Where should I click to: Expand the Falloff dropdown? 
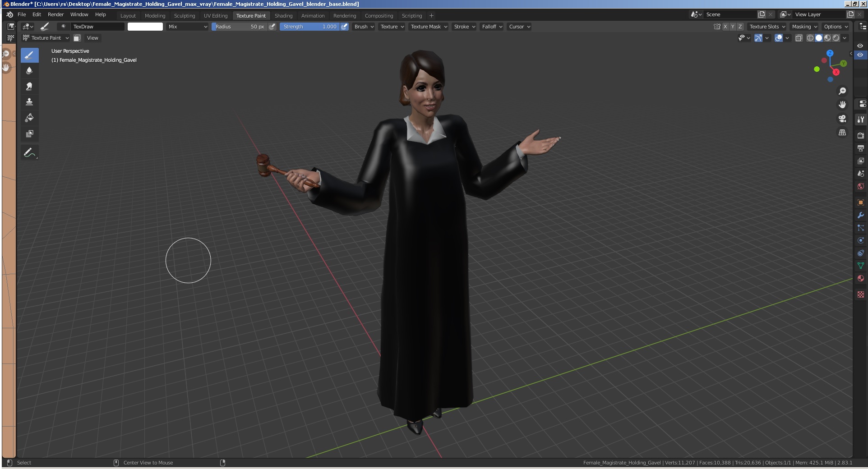492,27
